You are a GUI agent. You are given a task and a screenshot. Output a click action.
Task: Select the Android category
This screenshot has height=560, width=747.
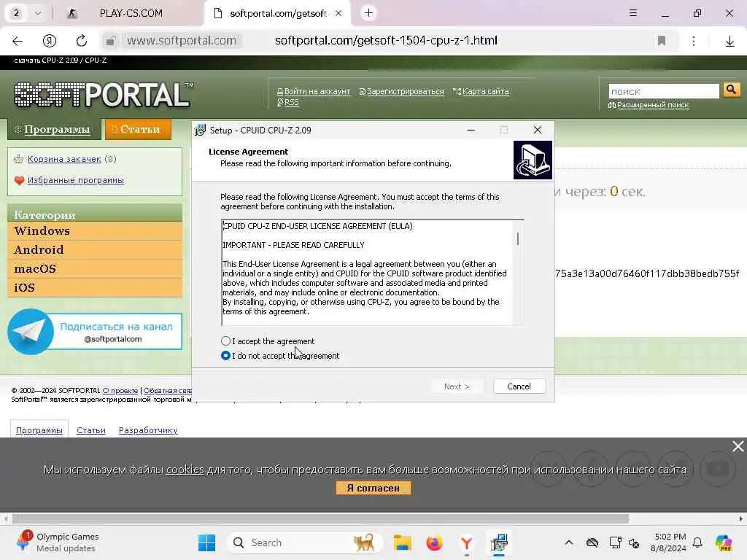tap(95, 250)
